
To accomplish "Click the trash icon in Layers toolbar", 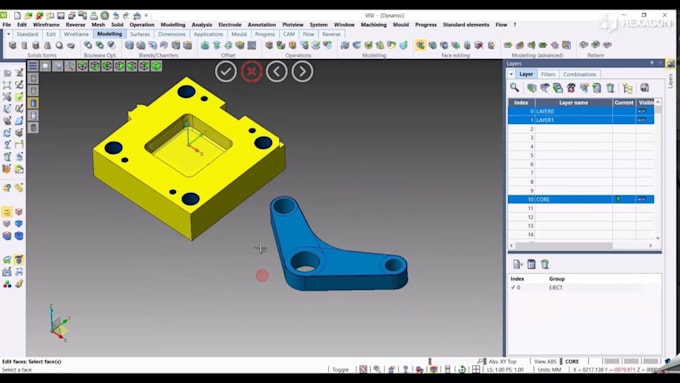I will (610, 88).
